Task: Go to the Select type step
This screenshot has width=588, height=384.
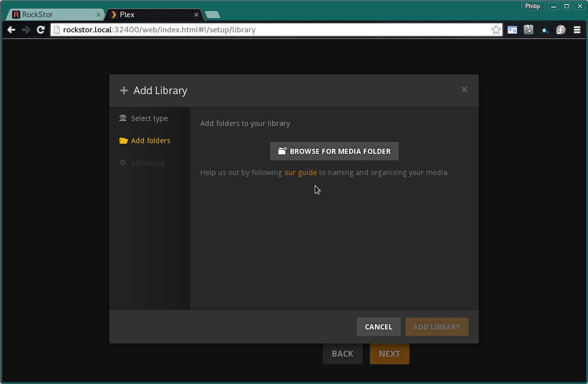Action: click(149, 118)
